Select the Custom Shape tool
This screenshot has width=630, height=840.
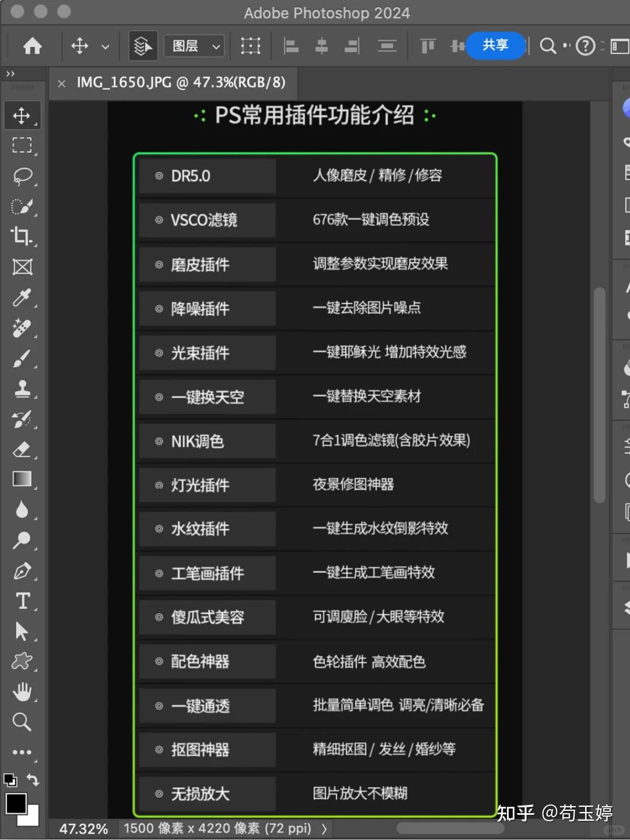(x=22, y=661)
